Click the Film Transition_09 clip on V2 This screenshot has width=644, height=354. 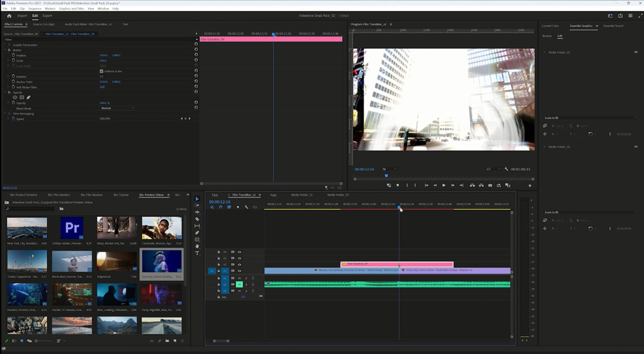[397, 265]
